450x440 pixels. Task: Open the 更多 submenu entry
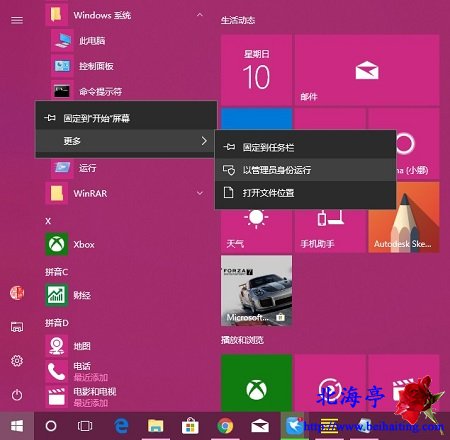point(126,141)
